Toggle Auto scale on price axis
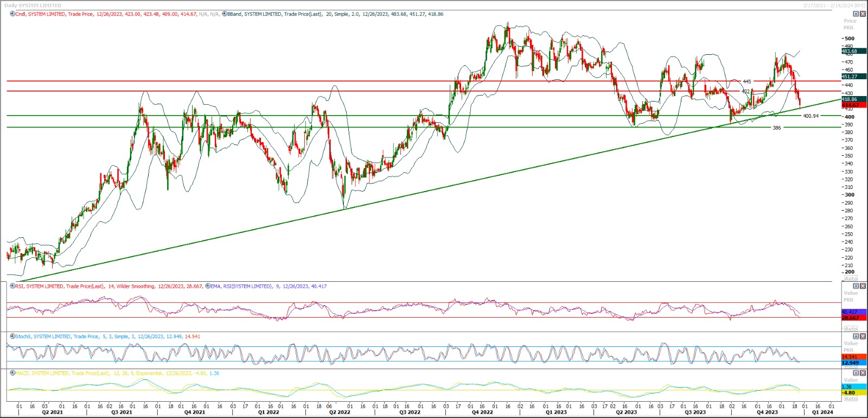The image size is (868, 418). pyautogui.click(x=851, y=278)
